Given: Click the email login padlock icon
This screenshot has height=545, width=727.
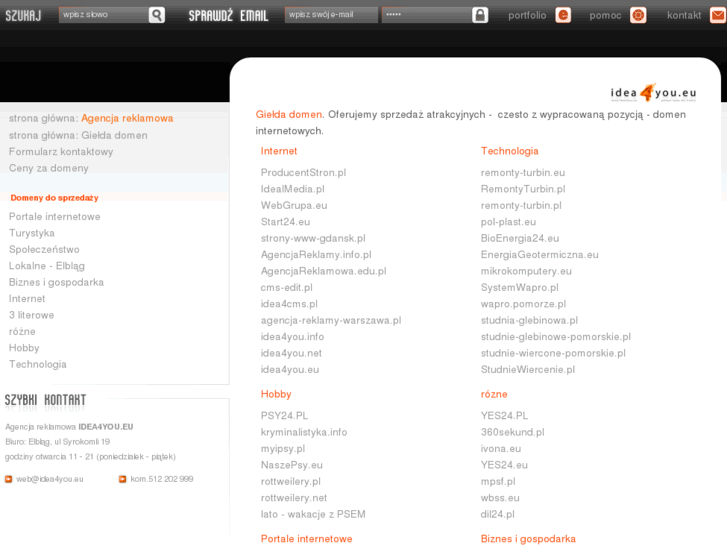Looking at the screenshot, I should point(480,15).
